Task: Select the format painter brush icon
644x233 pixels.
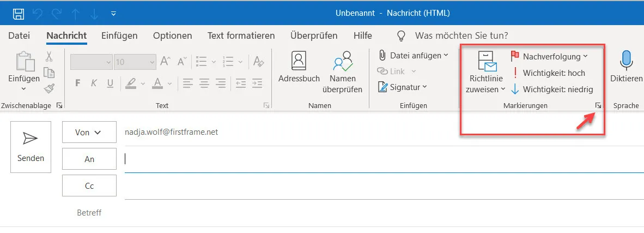Action: (49, 88)
